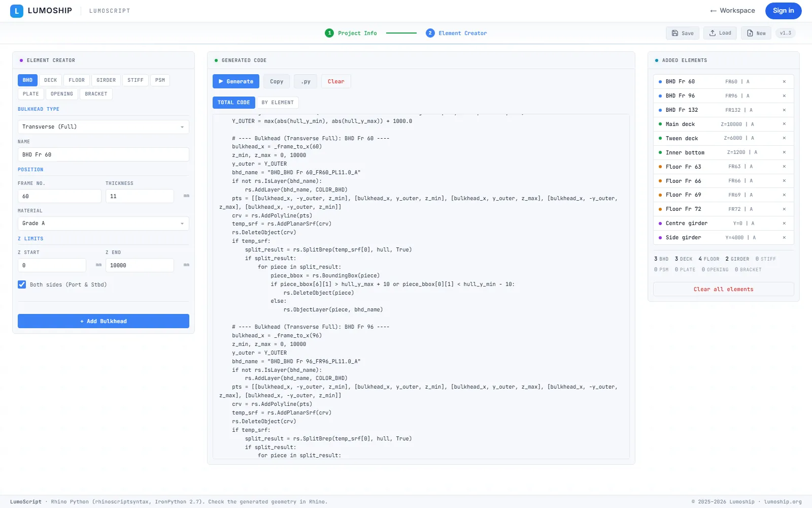
Task: Click Add Bulkhead button
Action: click(104, 321)
